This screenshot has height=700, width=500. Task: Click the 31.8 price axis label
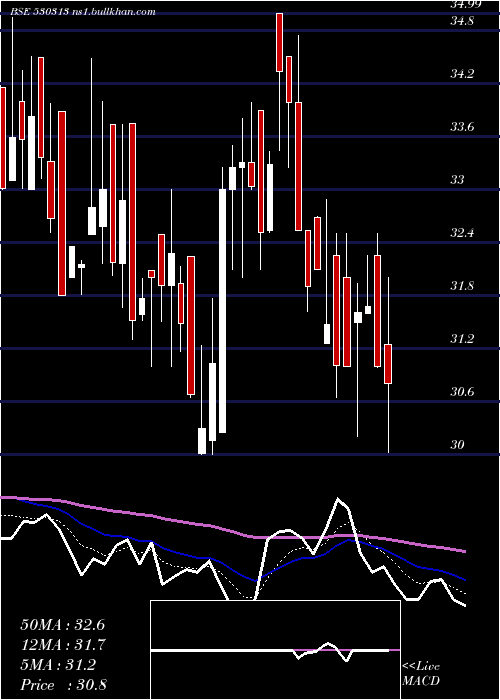[462, 286]
